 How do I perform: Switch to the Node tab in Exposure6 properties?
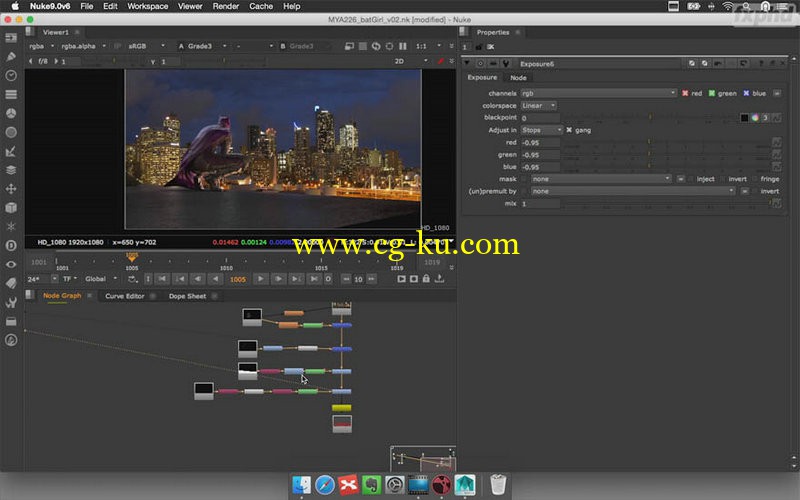pos(518,78)
